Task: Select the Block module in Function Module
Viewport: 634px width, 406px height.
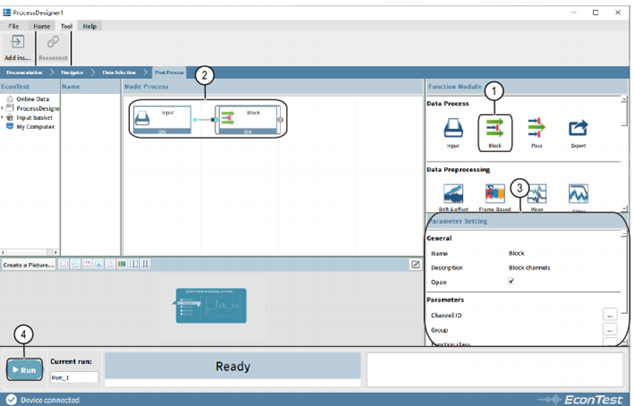Action: click(495, 133)
